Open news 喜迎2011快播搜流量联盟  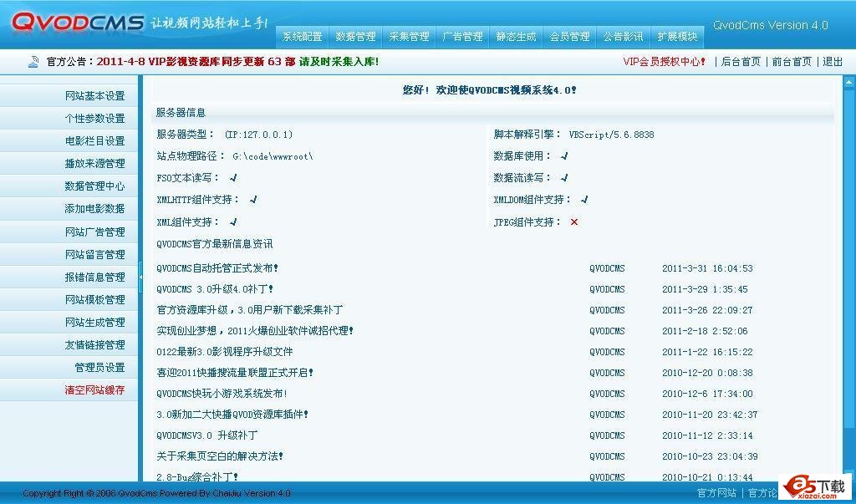pyautogui.click(x=235, y=373)
